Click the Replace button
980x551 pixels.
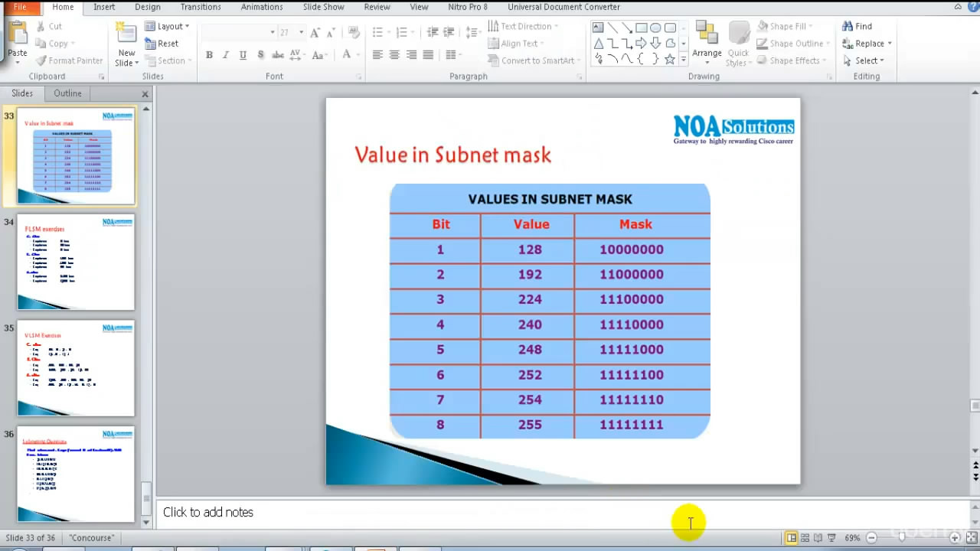click(x=867, y=44)
